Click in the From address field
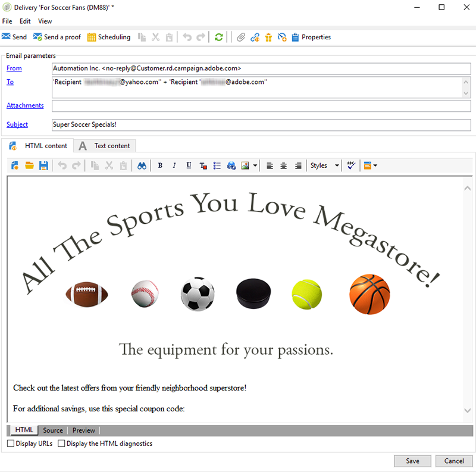This screenshot has width=476, height=472. (261, 68)
